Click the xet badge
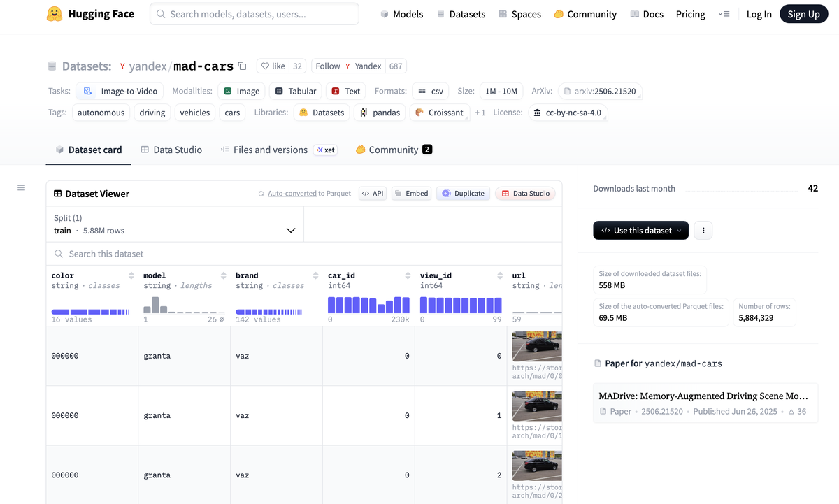Screen dimensions: 839x504 coord(325,150)
